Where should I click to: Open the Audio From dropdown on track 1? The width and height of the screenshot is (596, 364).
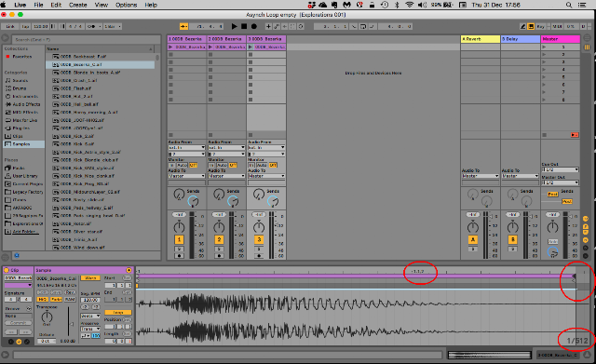click(x=186, y=147)
